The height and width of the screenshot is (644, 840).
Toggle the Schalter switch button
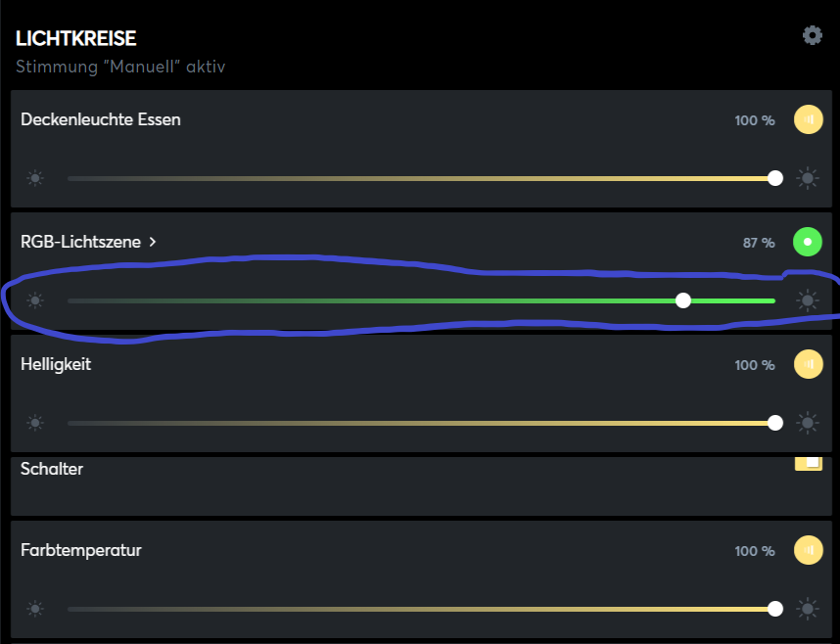pos(808,463)
